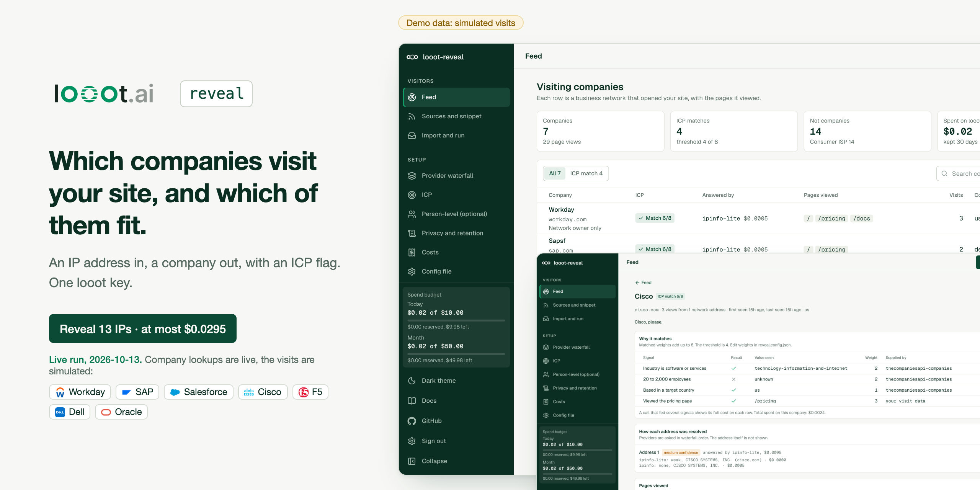The image size is (980, 490).
Task: Open the GitHub link in sidebar
Action: pos(456,421)
